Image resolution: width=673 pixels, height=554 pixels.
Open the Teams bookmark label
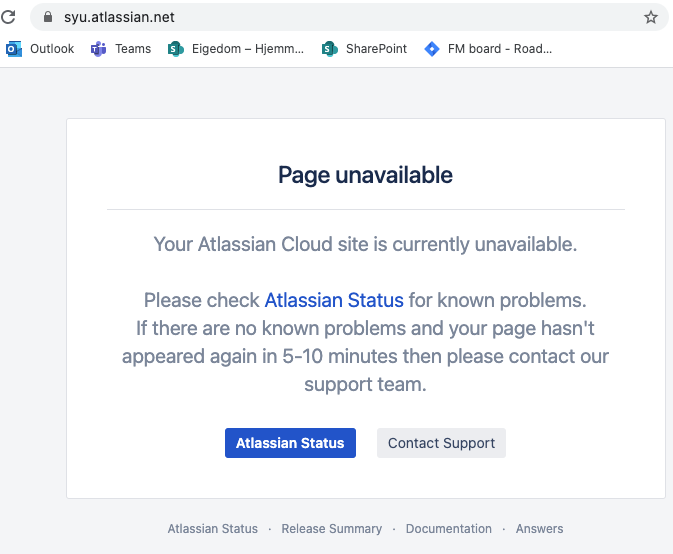(x=133, y=49)
